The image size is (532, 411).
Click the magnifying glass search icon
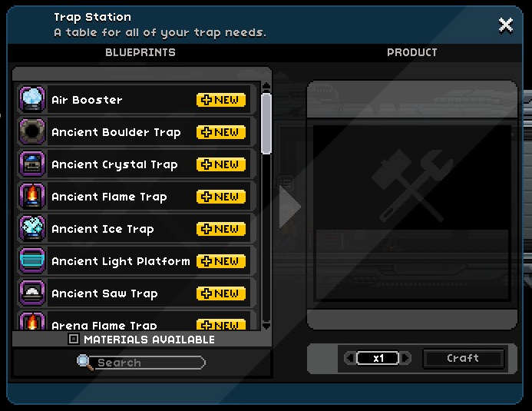(84, 362)
